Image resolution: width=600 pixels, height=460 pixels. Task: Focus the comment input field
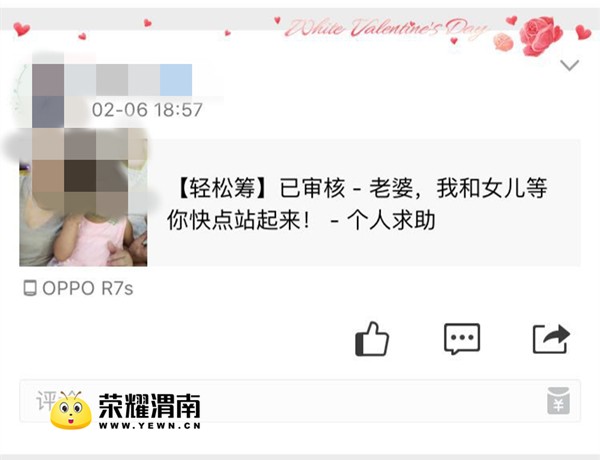point(300,401)
